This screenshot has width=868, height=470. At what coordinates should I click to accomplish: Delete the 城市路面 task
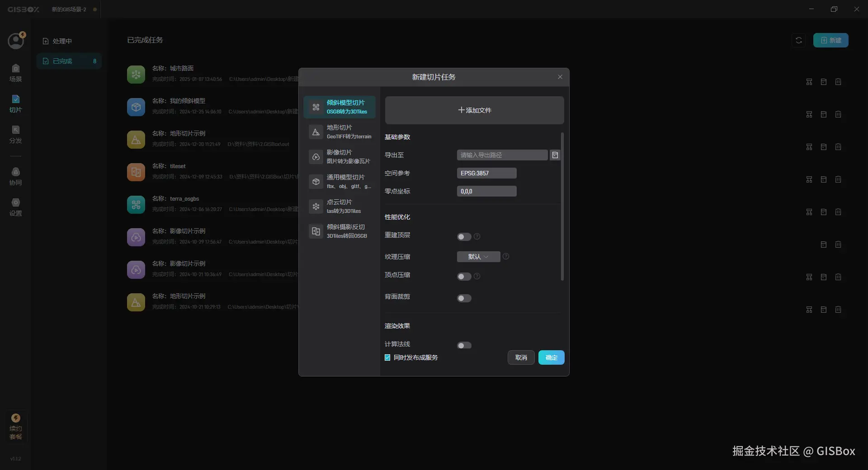pyautogui.click(x=838, y=82)
